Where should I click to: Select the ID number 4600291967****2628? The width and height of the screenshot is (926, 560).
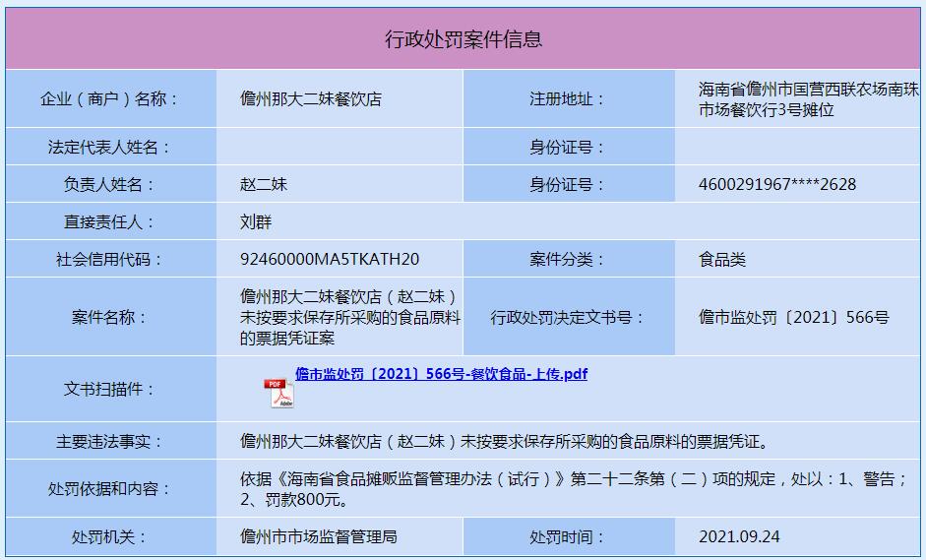[x=776, y=184]
